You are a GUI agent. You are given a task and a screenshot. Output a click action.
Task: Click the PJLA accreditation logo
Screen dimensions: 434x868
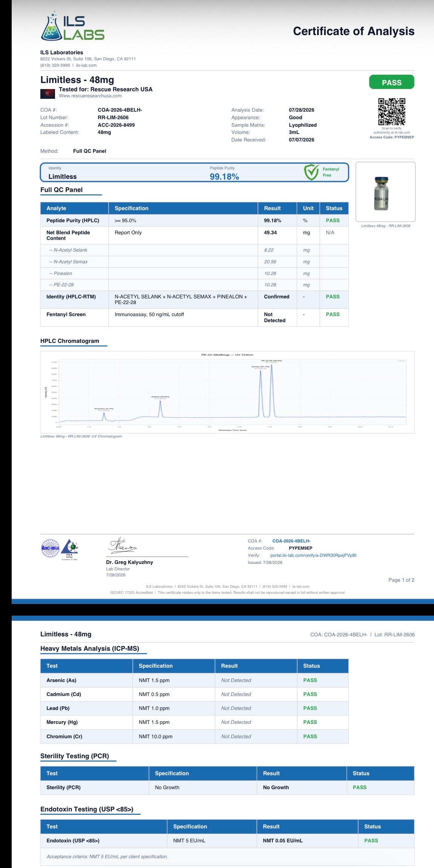click(x=70, y=549)
